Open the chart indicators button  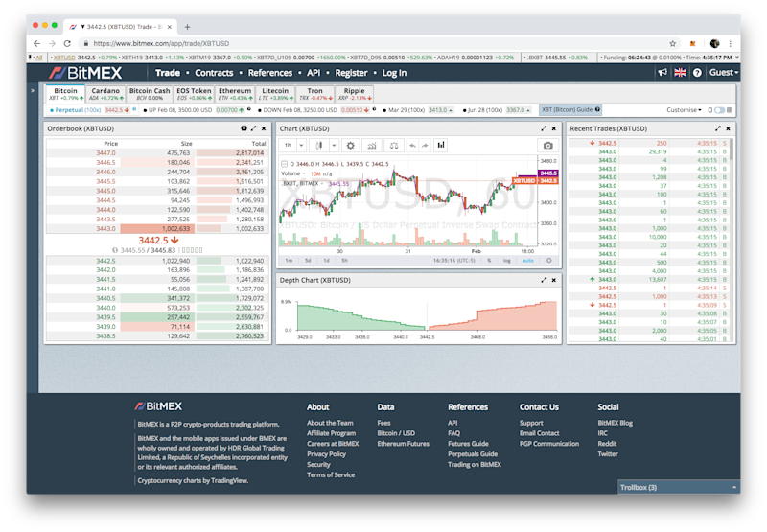click(372, 146)
